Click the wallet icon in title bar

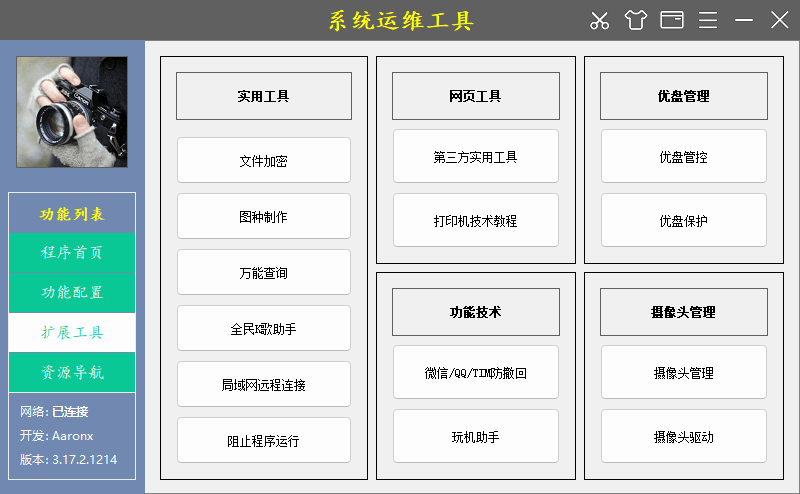tap(672, 20)
